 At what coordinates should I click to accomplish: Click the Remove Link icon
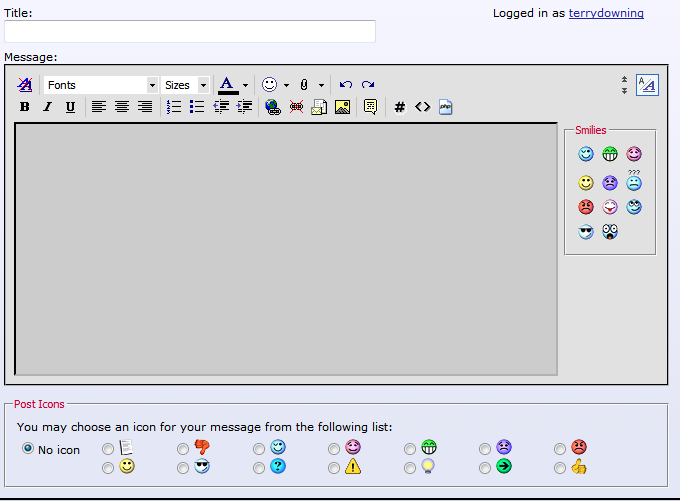pyautogui.click(x=296, y=107)
